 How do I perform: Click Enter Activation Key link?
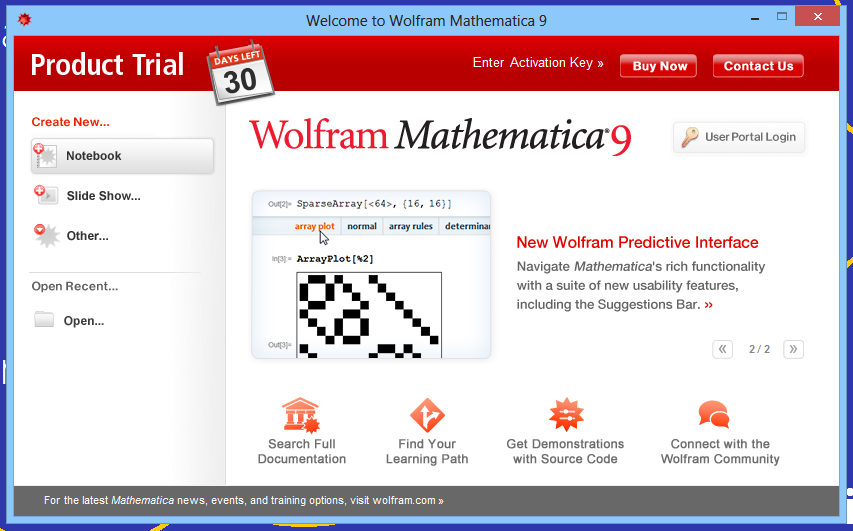click(538, 63)
